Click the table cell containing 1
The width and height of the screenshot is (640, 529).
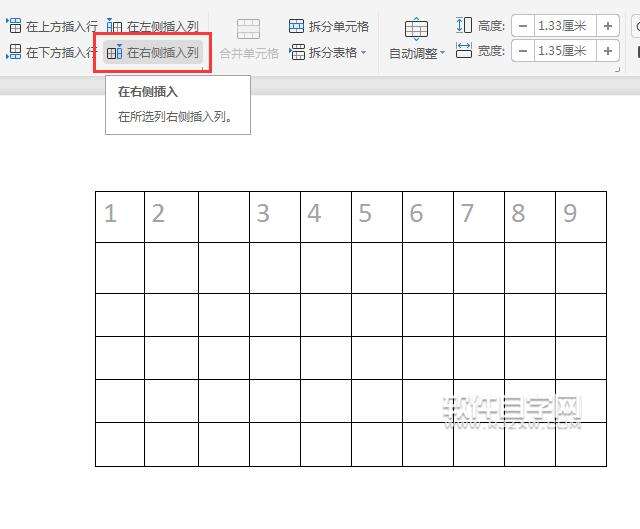point(120,217)
